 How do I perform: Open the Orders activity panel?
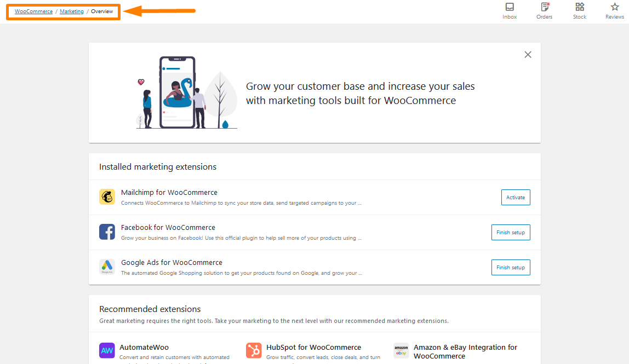point(545,11)
